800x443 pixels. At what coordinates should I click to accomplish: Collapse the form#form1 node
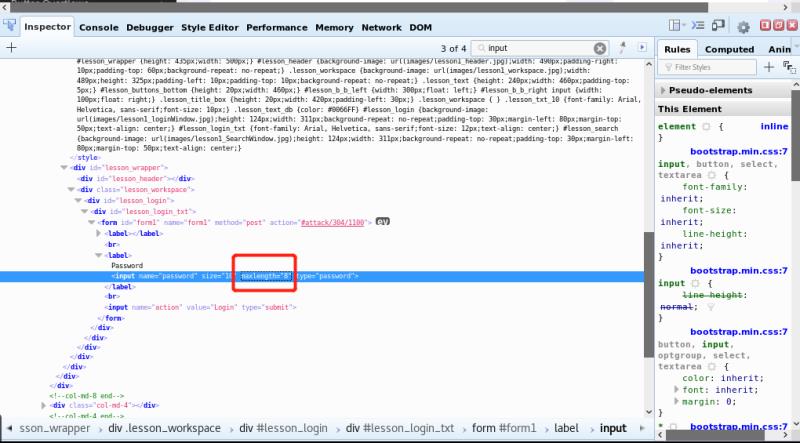point(91,223)
